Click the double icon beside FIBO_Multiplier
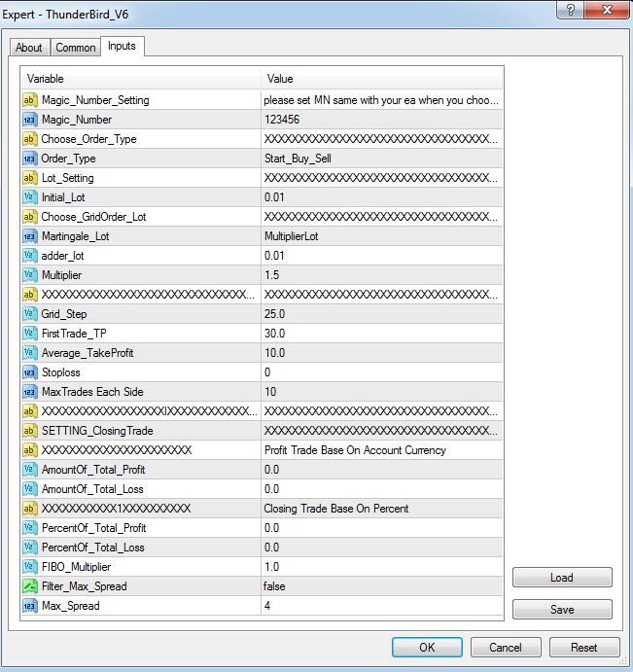 [x=29, y=567]
